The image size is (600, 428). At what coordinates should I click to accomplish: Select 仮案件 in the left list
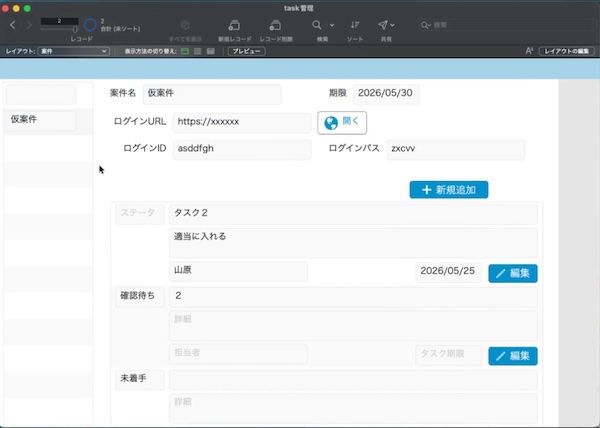[41, 120]
